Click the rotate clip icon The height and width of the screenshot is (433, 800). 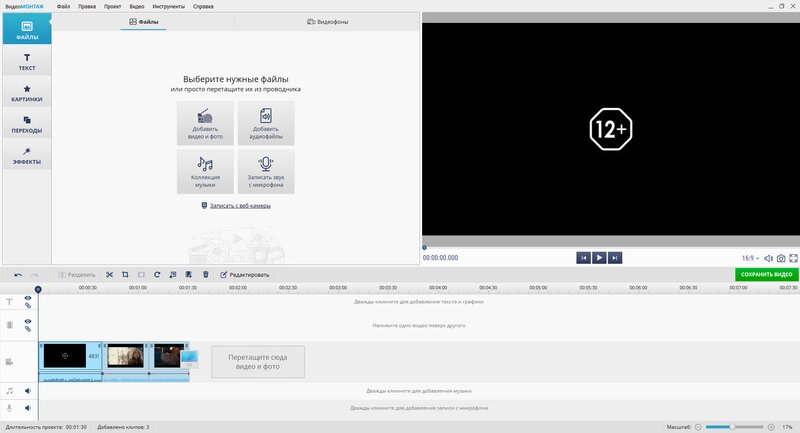pyautogui.click(x=158, y=274)
